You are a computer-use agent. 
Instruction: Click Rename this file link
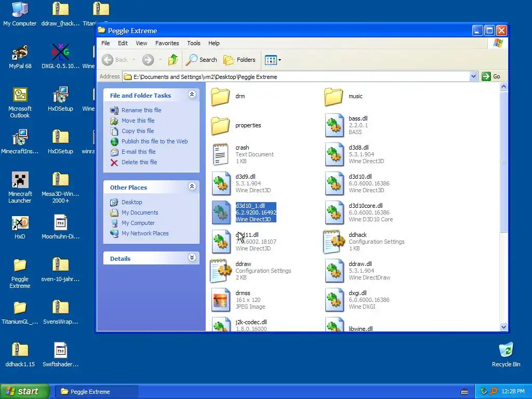141,110
